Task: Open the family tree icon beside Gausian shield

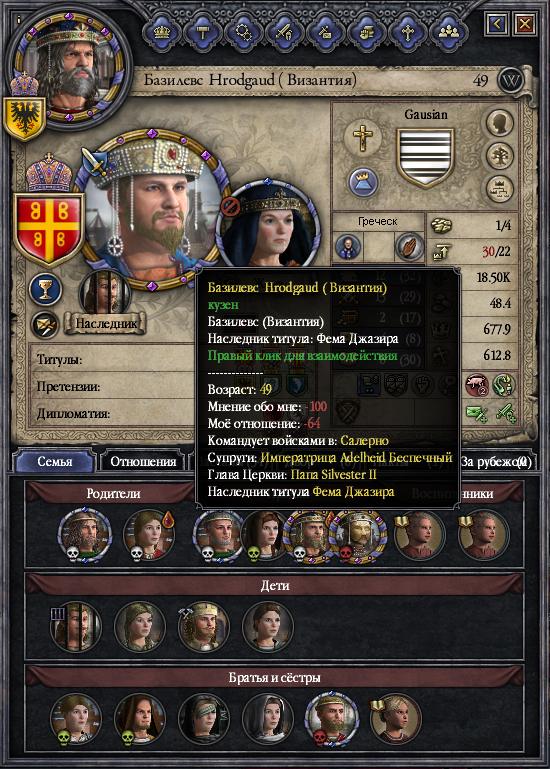Action: click(500, 156)
